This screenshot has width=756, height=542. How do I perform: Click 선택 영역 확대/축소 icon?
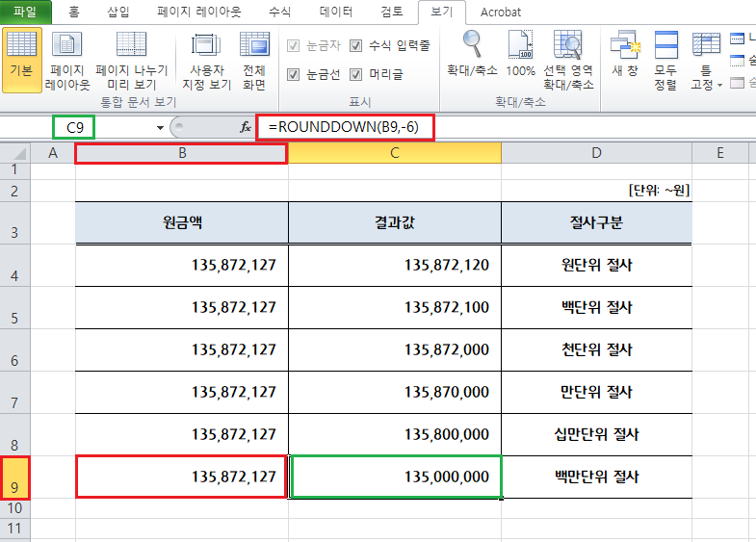[568, 60]
